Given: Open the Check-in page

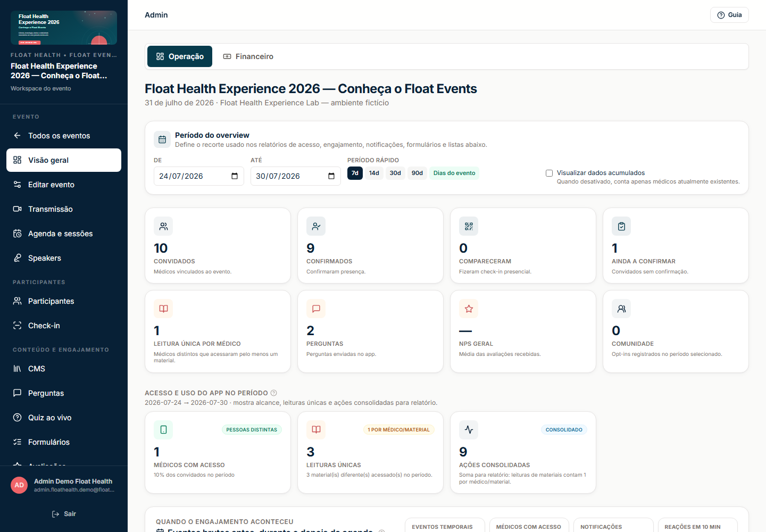Looking at the screenshot, I should click(x=64, y=326).
